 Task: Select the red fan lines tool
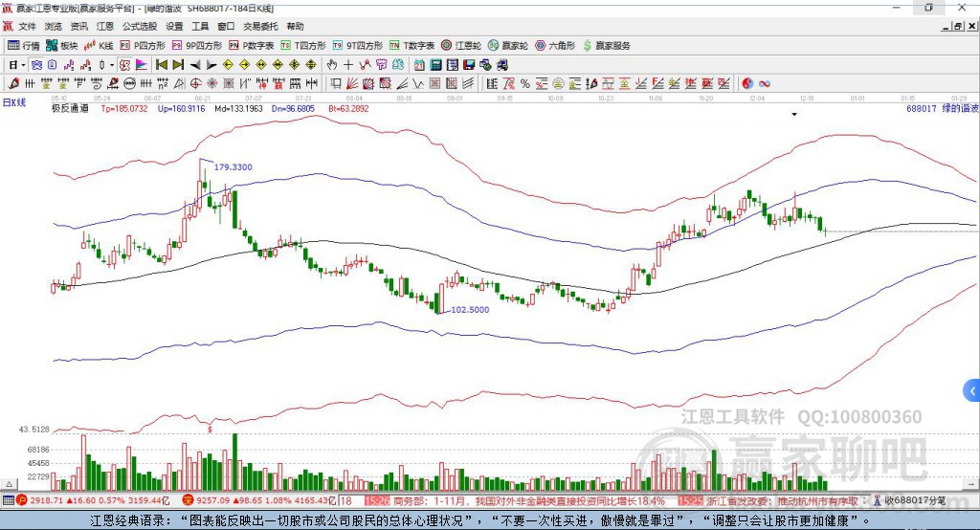352,83
